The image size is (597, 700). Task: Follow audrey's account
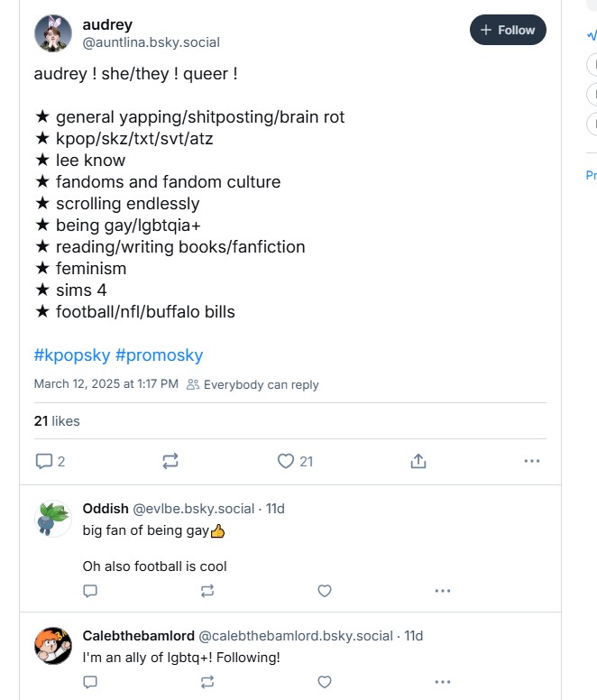pos(508,30)
